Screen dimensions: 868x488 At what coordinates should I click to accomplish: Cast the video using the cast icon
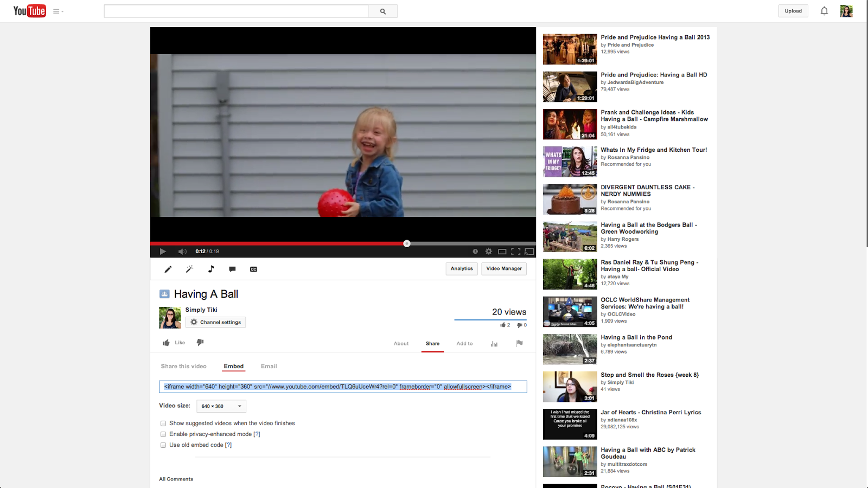click(529, 251)
